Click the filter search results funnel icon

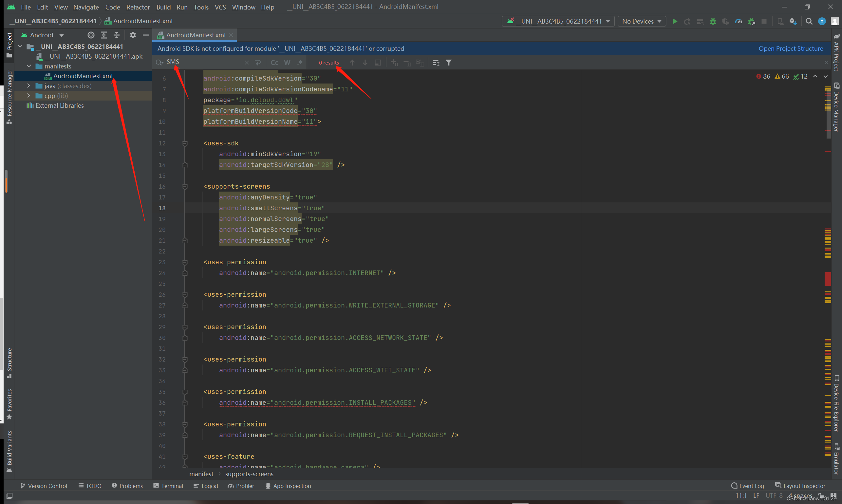click(x=449, y=63)
